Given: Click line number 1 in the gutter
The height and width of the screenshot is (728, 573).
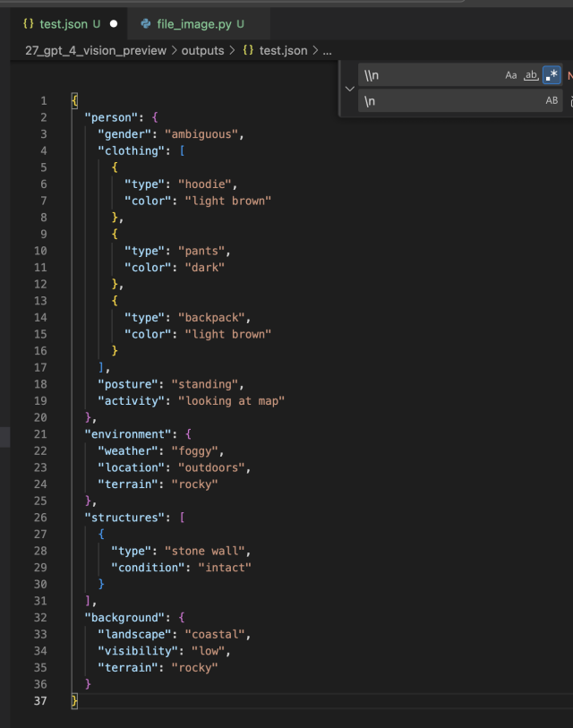Looking at the screenshot, I should [44, 101].
